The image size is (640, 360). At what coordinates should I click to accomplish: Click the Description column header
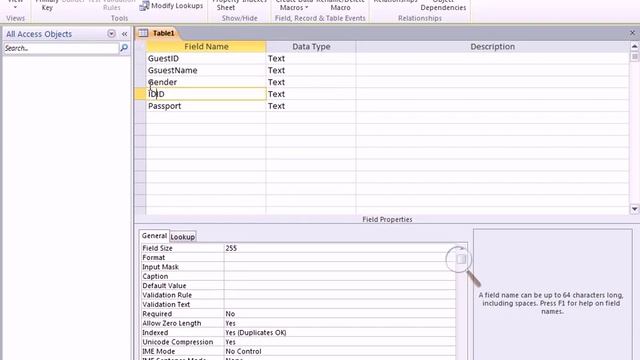tap(492, 47)
